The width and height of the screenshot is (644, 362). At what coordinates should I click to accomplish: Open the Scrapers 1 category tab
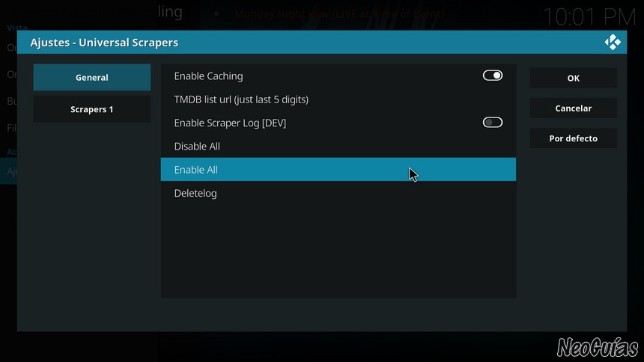[92, 109]
